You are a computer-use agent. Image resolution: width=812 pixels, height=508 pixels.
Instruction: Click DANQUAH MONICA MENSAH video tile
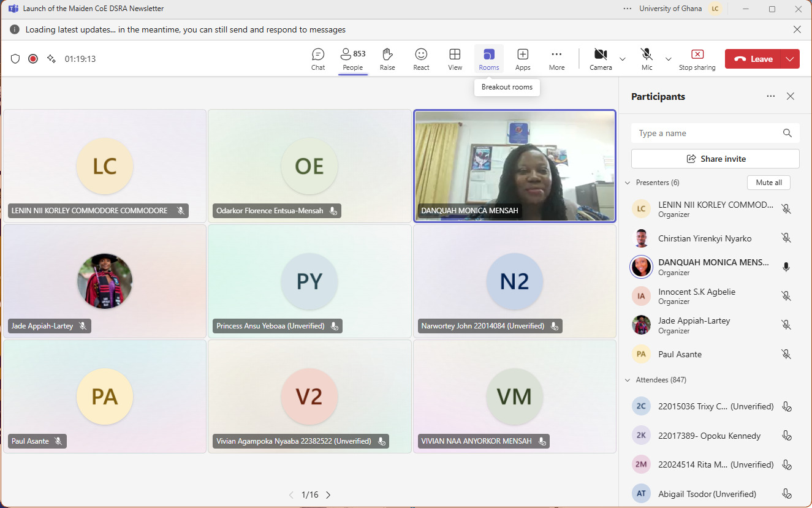click(515, 166)
